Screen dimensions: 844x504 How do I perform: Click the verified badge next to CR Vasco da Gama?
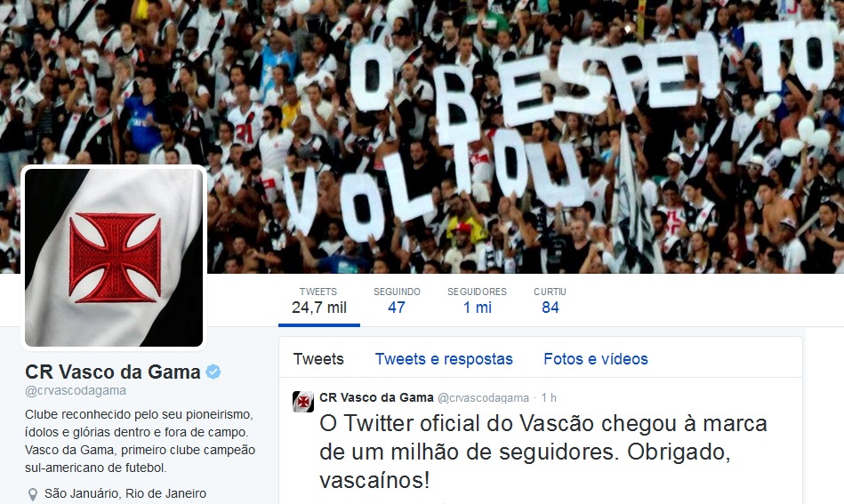point(213,372)
